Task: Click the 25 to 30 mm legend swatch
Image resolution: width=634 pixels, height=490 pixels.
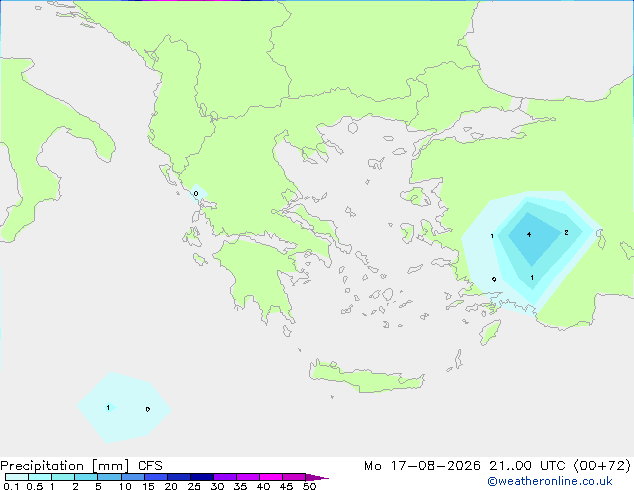Action: [x=201, y=477]
